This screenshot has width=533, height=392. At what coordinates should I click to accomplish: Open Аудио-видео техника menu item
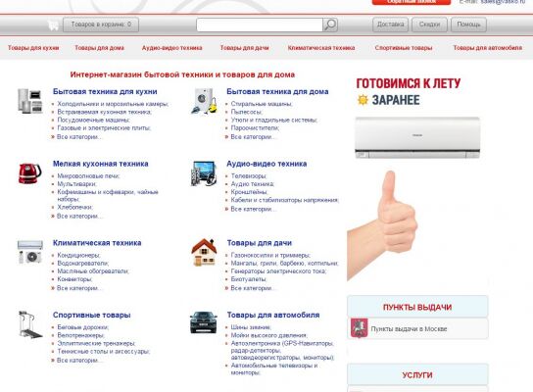[x=172, y=48]
